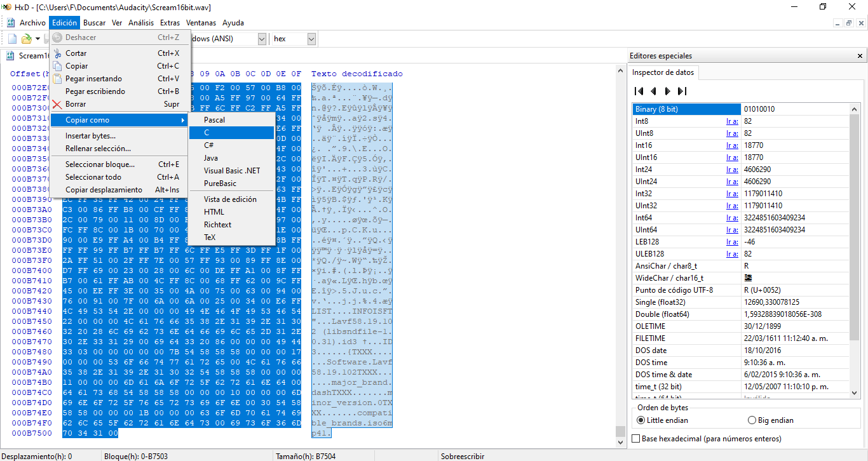868x461 pixels.
Task: Click the red Borrar X icon
Action: (57, 104)
